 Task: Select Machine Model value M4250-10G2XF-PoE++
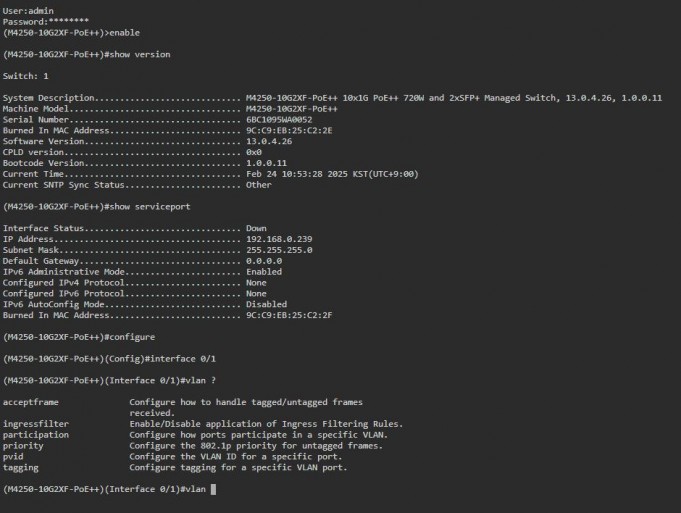pos(291,109)
